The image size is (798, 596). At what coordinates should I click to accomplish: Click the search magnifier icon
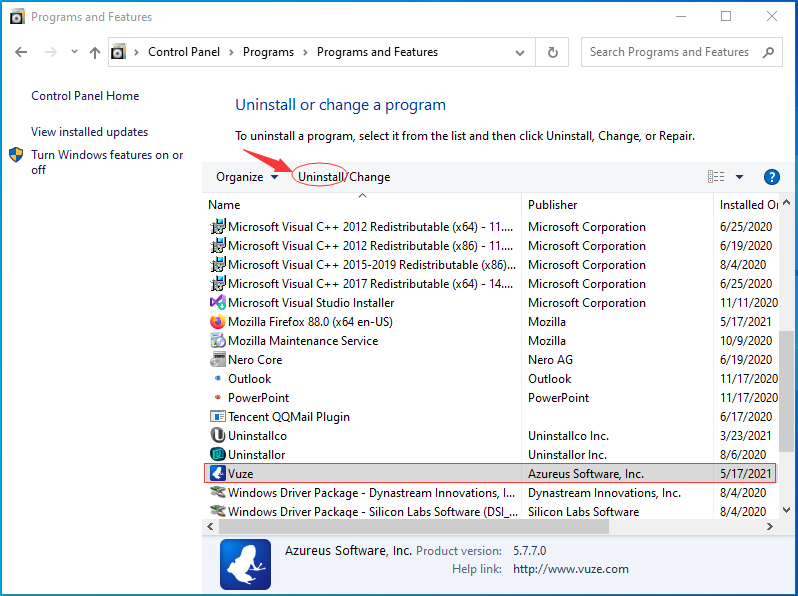768,52
